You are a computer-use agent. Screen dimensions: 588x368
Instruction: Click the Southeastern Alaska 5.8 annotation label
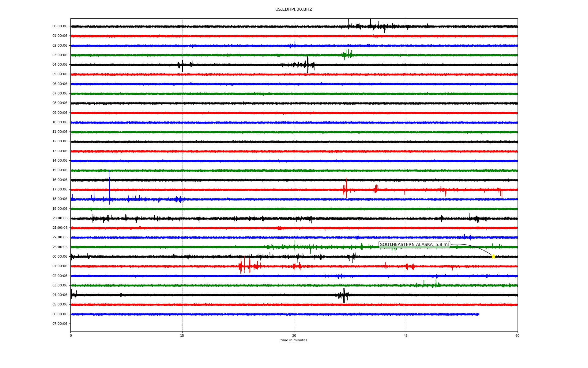[414, 244]
